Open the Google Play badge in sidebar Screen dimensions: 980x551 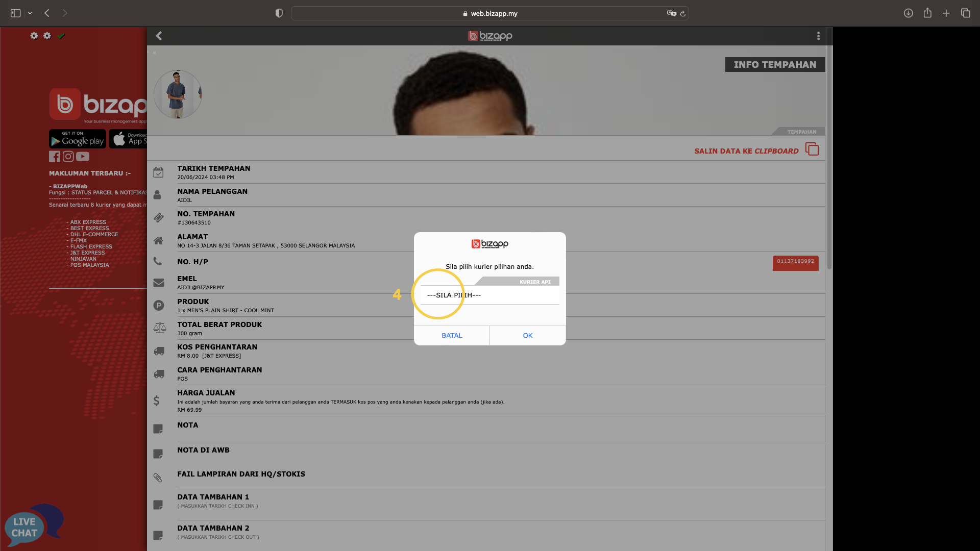(78, 139)
